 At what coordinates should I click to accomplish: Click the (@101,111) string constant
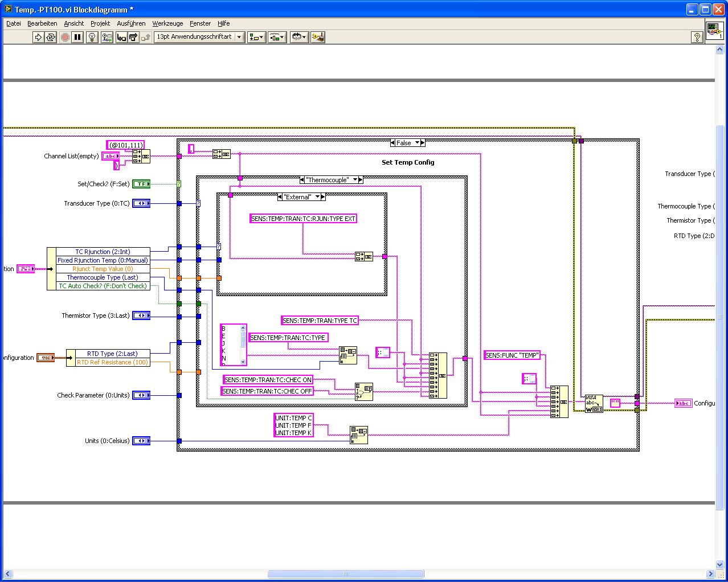tap(125, 145)
